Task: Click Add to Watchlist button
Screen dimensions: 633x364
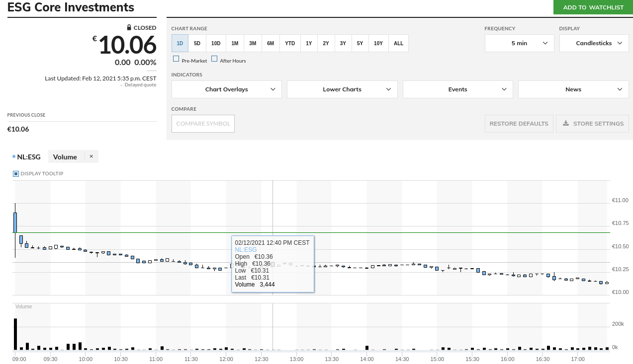Action: coord(593,7)
